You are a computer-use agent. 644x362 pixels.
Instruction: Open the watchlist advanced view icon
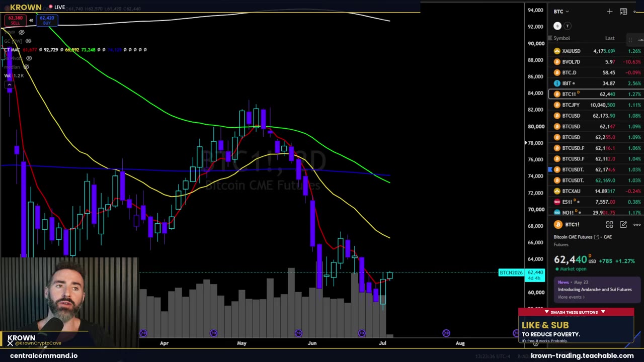623,11
